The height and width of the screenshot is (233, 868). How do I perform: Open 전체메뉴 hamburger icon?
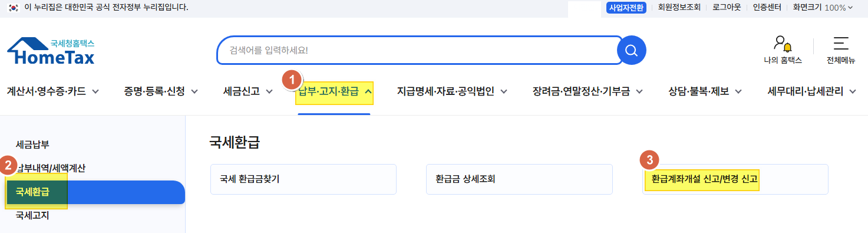(841, 44)
